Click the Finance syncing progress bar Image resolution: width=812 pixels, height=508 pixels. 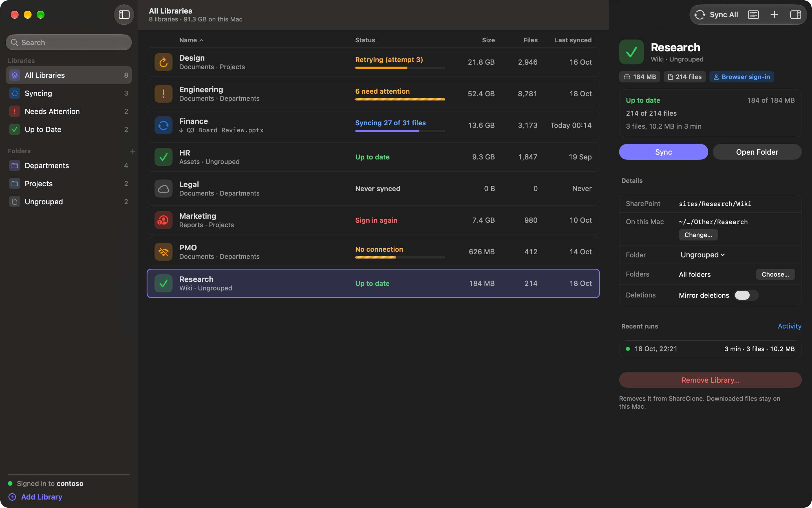tap(400, 131)
